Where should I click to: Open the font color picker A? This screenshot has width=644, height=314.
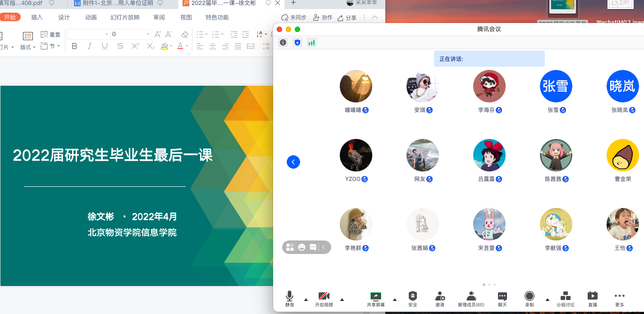tap(180, 46)
